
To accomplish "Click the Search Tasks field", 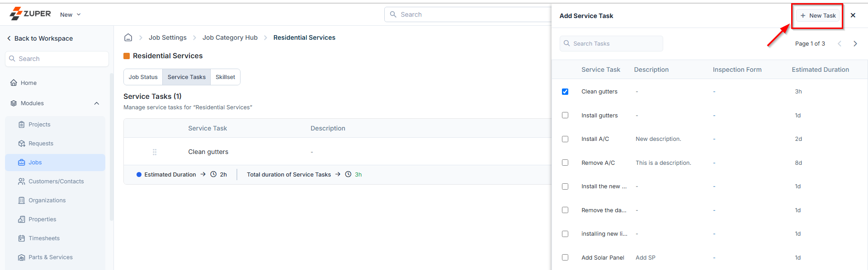I will pos(611,44).
